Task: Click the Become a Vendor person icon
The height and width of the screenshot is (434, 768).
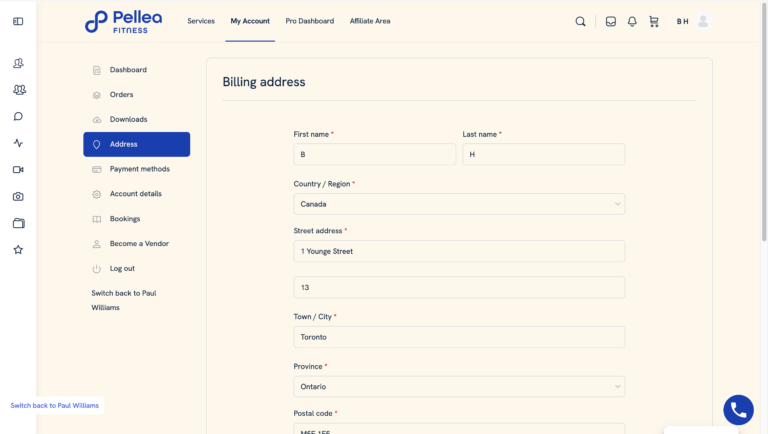Action: pyautogui.click(x=96, y=244)
